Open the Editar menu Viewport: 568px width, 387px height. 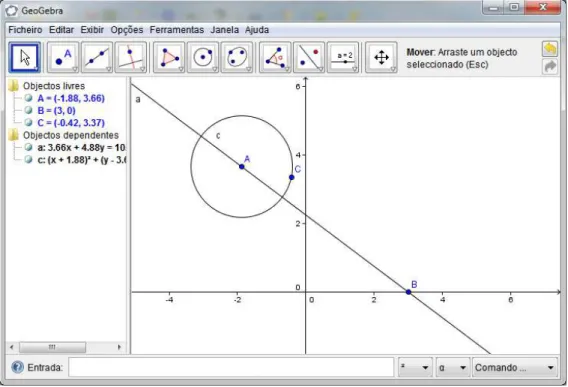(62, 30)
